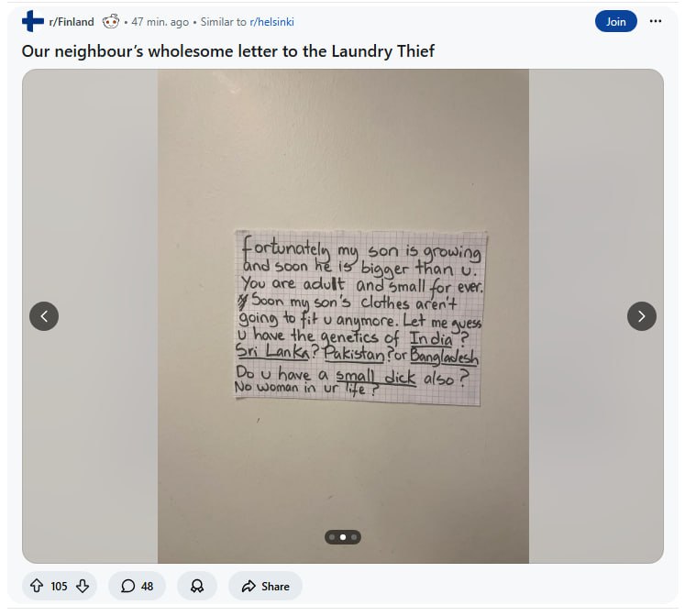Viewport: 685px width, 616px height.
Task: Open the similar community r/helsinki
Action: 271,22
